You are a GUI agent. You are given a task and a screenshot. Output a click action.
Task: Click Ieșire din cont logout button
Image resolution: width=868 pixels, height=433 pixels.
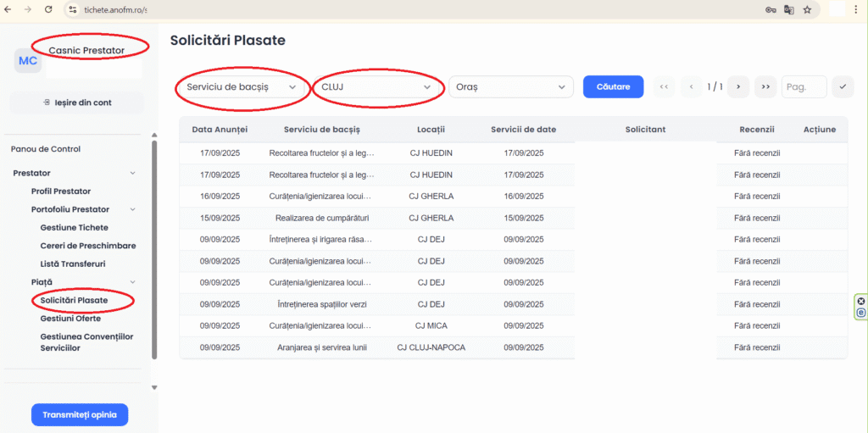[x=76, y=103]
